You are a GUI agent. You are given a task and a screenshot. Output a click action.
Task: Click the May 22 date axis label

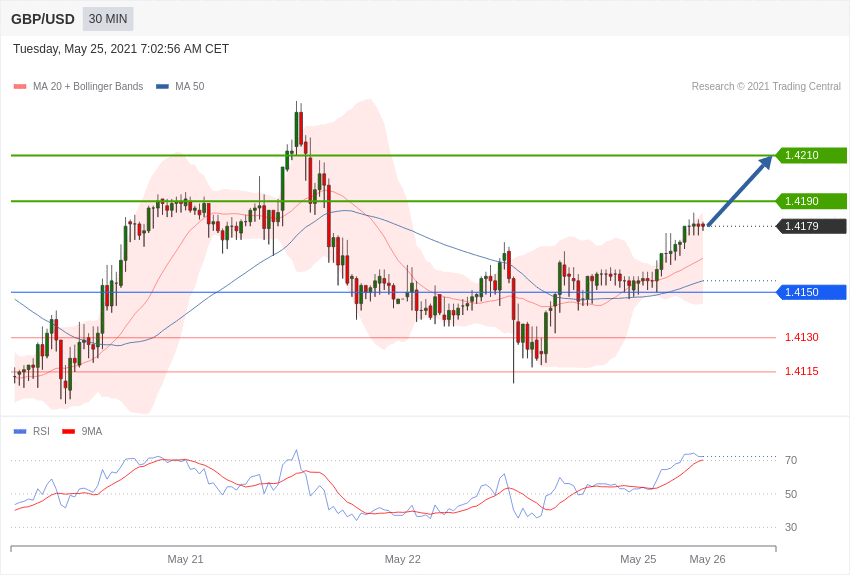pos(403,559)
